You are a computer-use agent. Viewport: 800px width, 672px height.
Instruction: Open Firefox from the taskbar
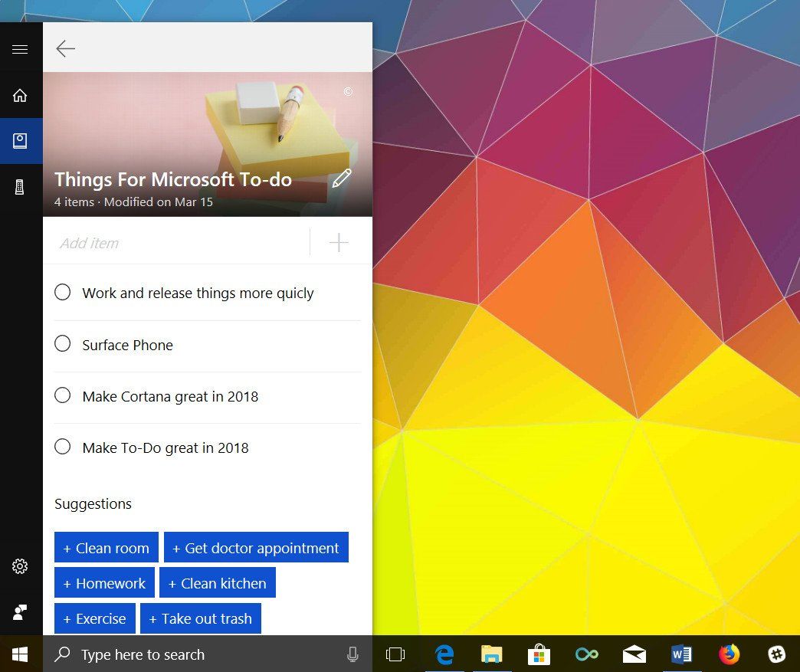[728, 654]
